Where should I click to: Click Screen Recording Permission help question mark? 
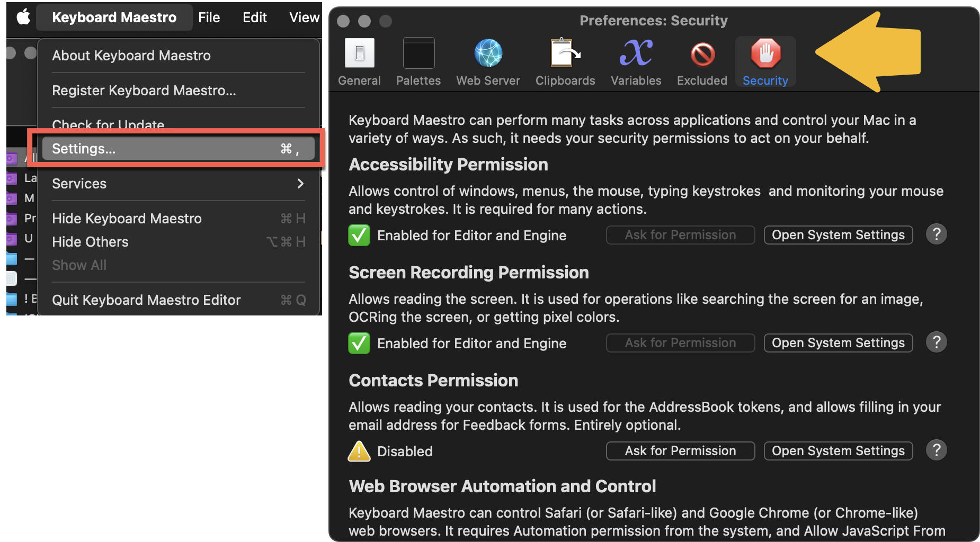pyautogui.click(x=936, y=342)
